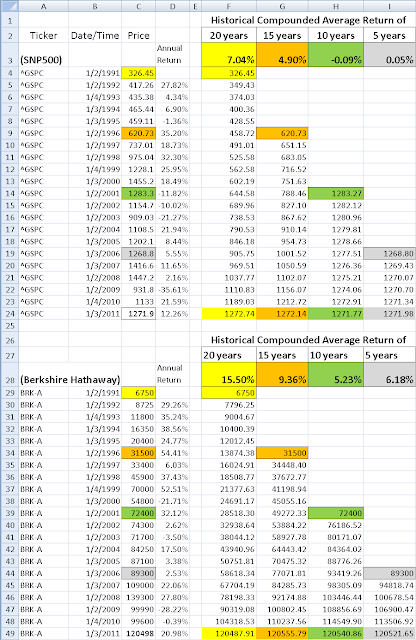
Task: Select annual return cell -28.22%
Action: click(172, 609)
